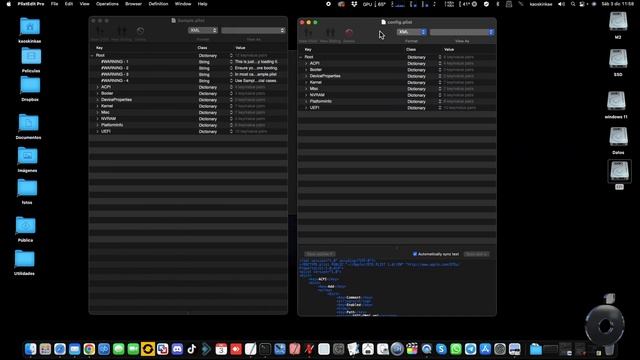Open the windows 11 drive on the desktop
640x360 pixels.
coord(616,104)
